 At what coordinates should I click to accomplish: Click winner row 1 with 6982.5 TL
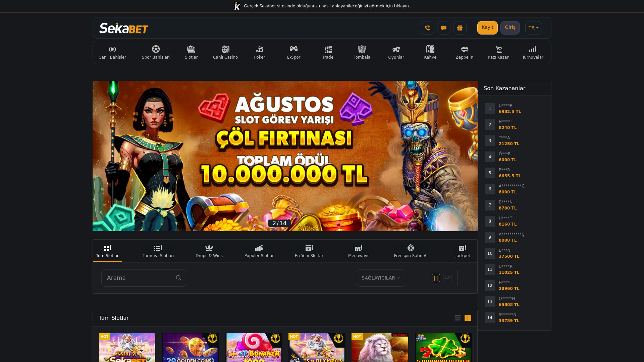(x=515, y=109)
